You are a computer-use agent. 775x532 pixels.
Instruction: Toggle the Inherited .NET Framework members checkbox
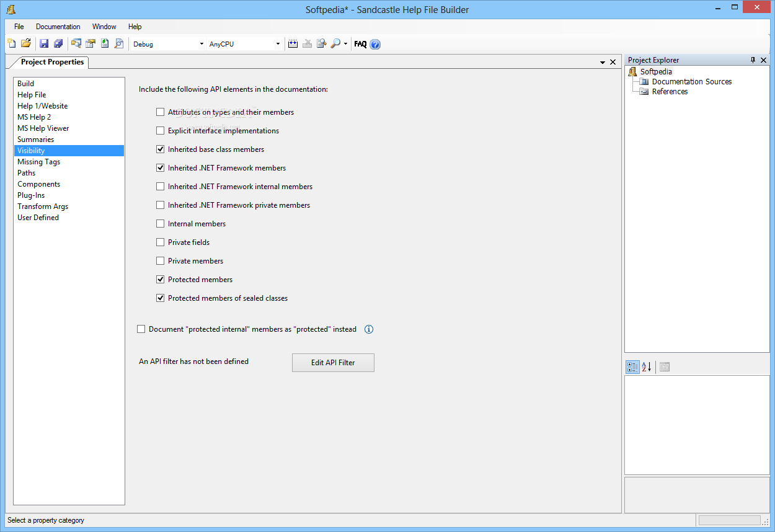(161, 168)
